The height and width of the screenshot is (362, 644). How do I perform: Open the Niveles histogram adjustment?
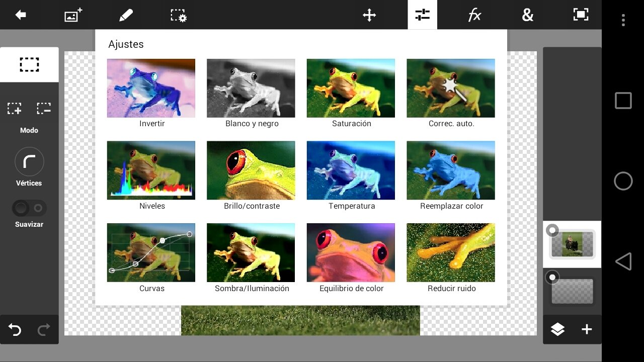pyautogui.click(x=151, y=176)
